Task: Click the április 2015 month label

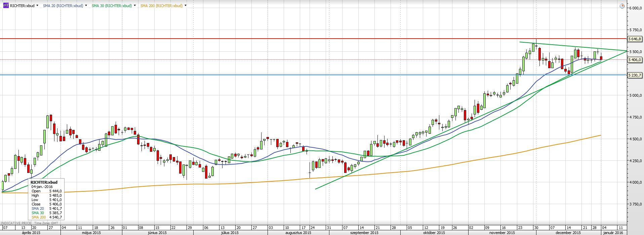Action: (x=31, y=233)
